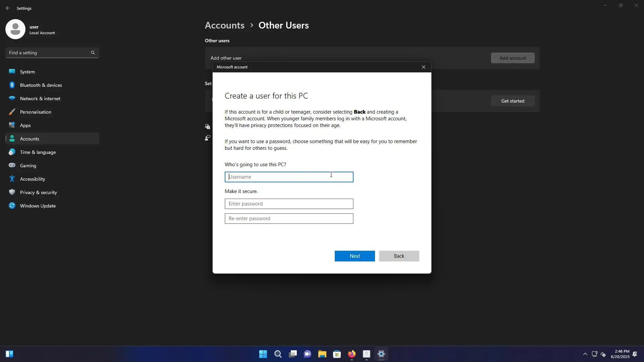Close the Microsoft account dialog
This screenshot has width=644, height=362.
424,67
